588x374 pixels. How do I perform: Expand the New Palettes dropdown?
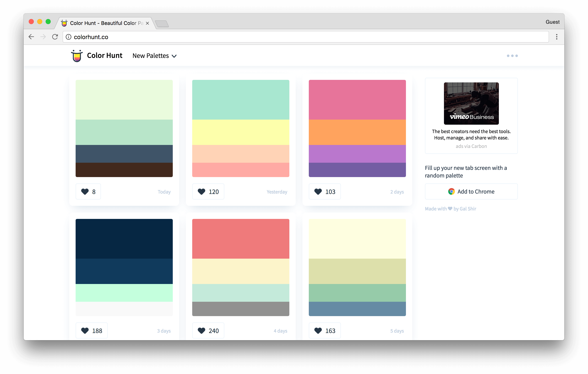pyautogui.click(x=154, y=56)
